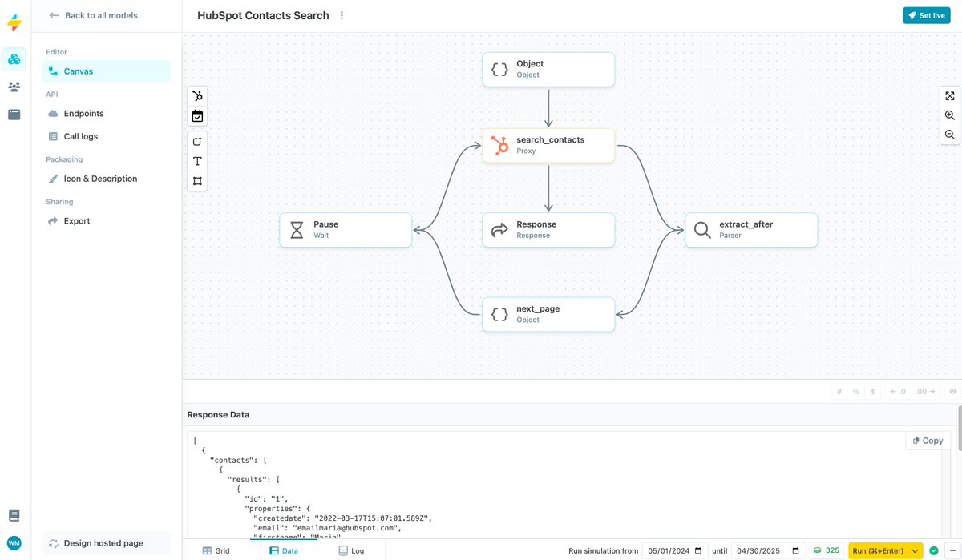Screen dimensions: 962x560
Task: Go back to all models
Action: (x=93, y=15)
